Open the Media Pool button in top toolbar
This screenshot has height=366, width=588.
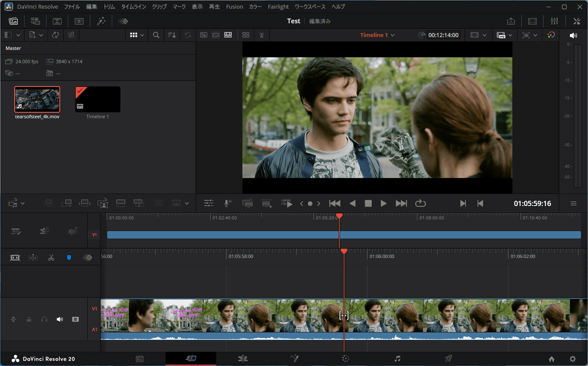(13, 21)
